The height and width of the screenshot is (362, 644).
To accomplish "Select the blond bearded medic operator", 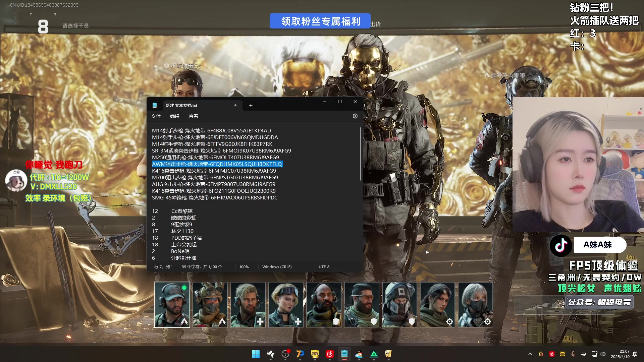I will (x=248, y=305).
